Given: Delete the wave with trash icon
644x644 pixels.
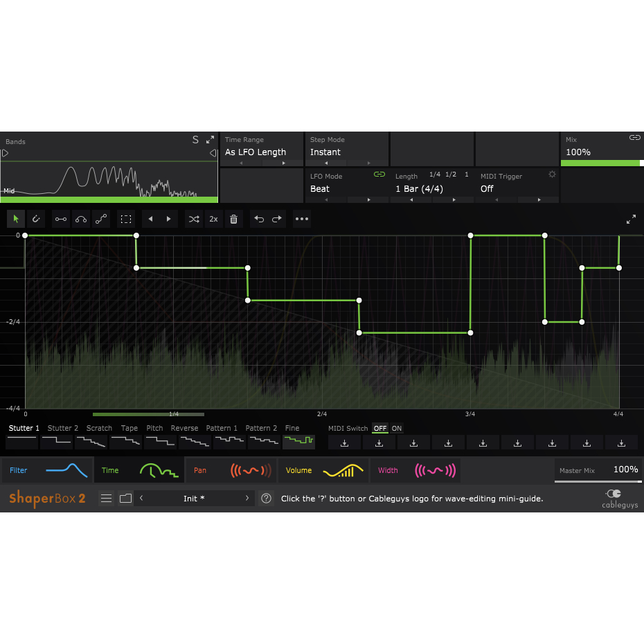Looking at the screenshot, I should [233, 219].
